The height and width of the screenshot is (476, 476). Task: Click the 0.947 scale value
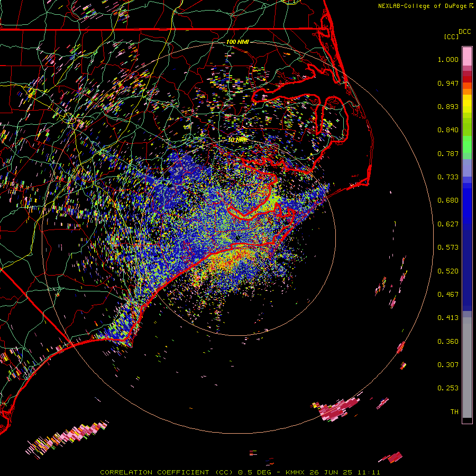pyautogui.click(x=448, y=83)
